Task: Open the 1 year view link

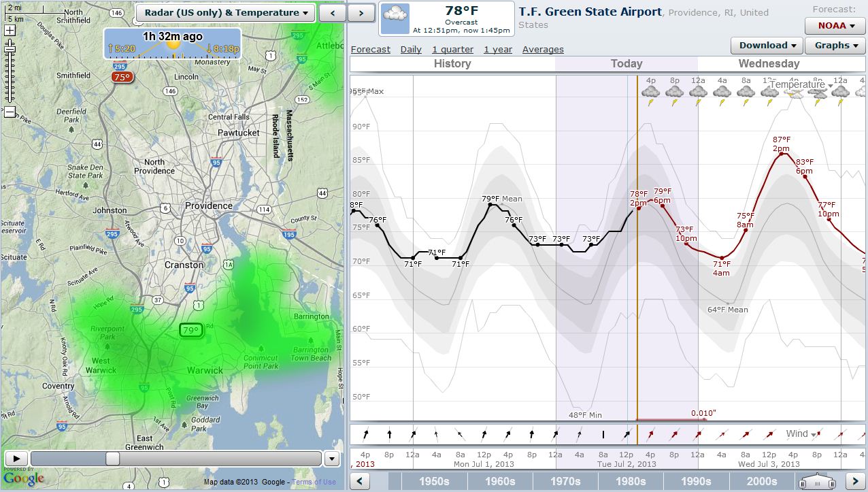Action: click(x=498, y=49)
